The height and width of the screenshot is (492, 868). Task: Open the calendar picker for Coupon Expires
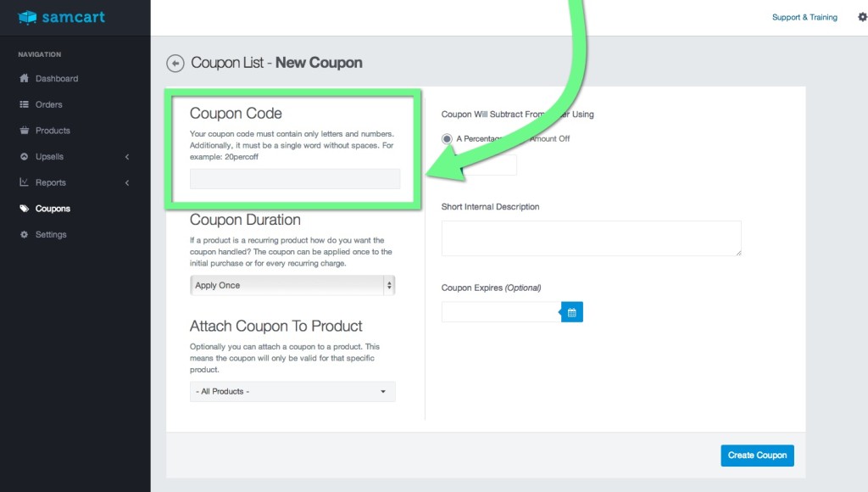(x=571, y=311)
